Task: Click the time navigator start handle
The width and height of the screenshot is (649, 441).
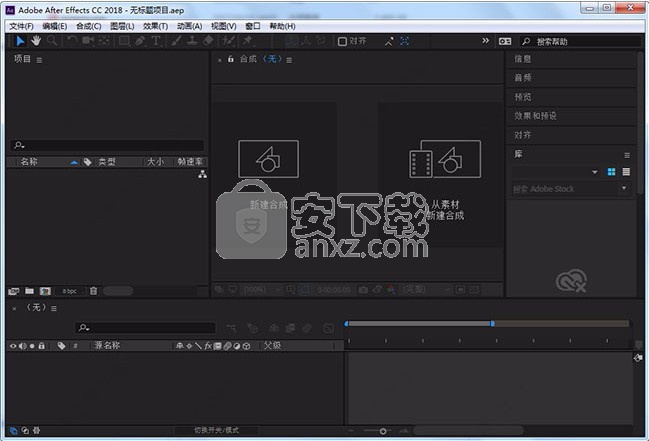Action: (346, 323)
